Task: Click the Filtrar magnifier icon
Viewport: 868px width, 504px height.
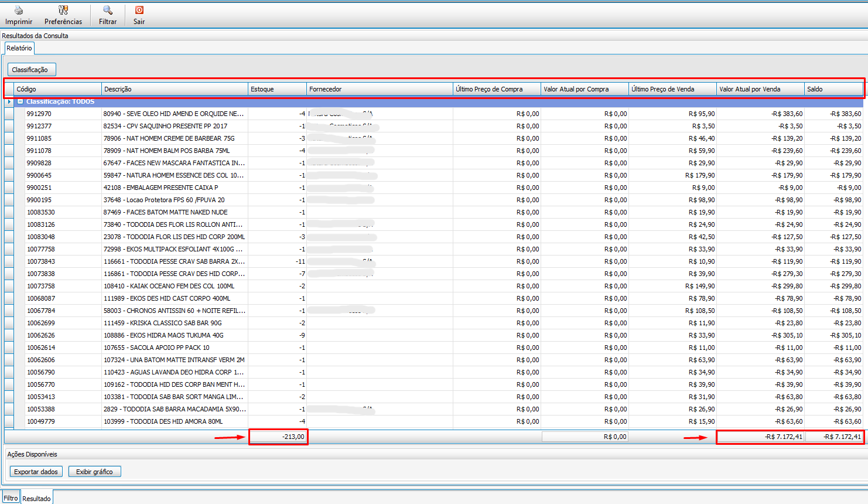Action: [x=108, y=10]
